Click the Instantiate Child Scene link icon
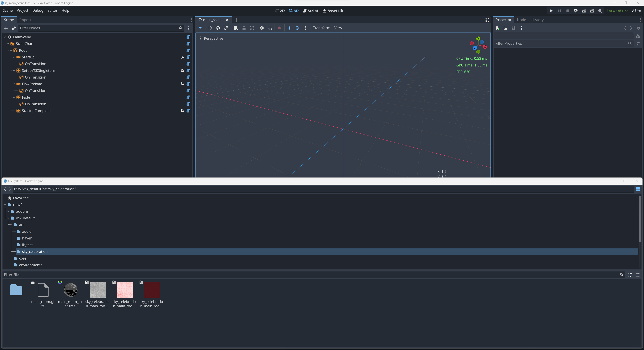 pyautogui.click(x=14, y=28)
